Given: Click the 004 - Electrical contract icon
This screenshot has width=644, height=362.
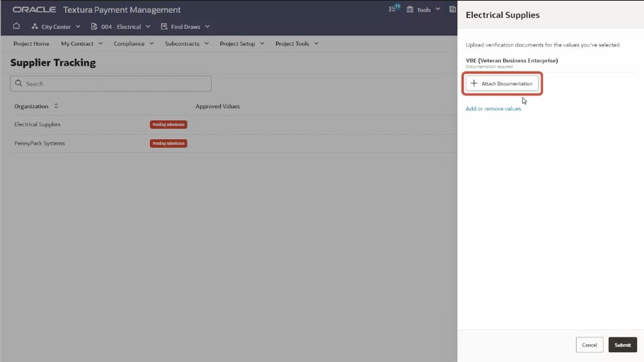Looking at the screenshot, I should (x=94, y=26).
